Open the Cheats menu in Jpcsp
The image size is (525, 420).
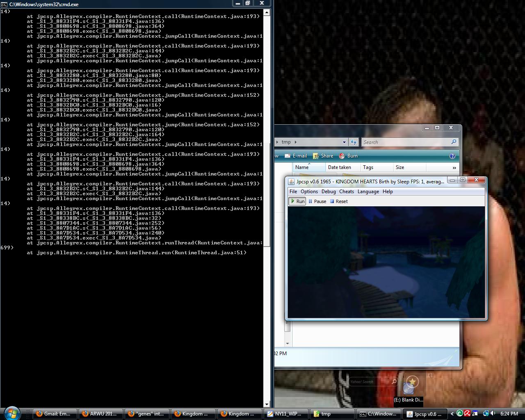[347, 192]
